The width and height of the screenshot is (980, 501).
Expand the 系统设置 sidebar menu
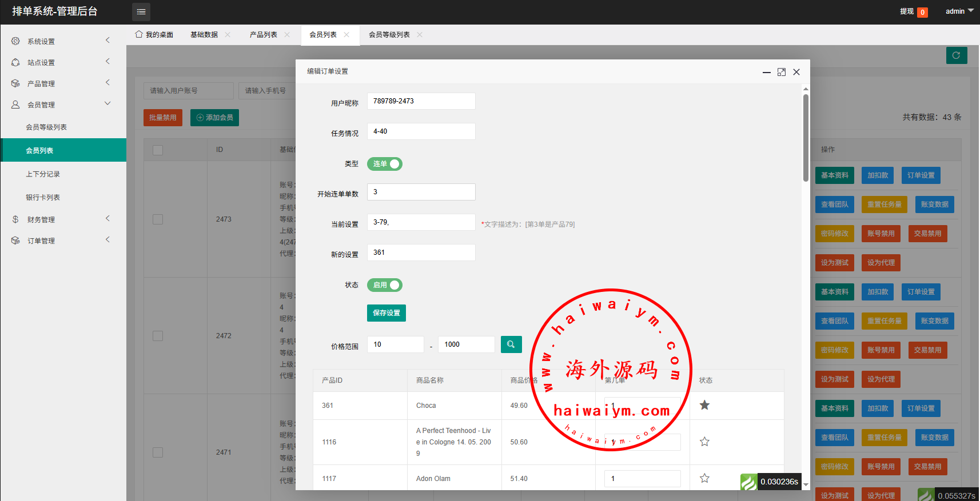[x=60, y=41]
